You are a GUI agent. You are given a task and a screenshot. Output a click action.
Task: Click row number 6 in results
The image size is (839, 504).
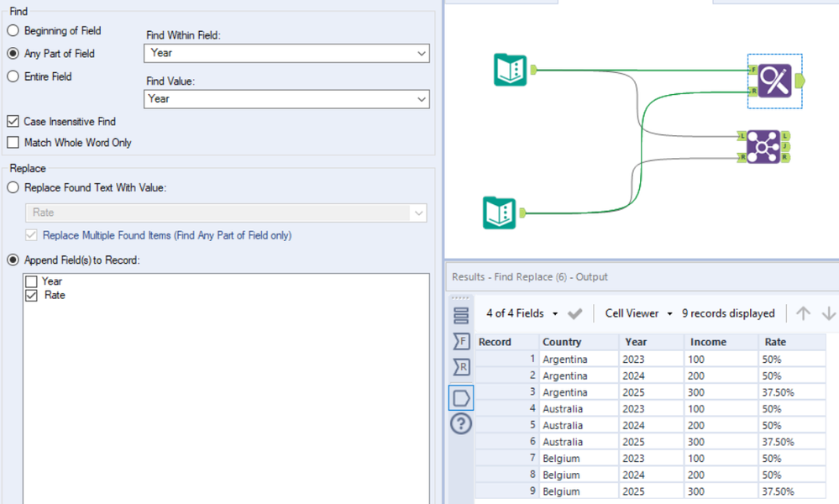[x=506, y=441]
